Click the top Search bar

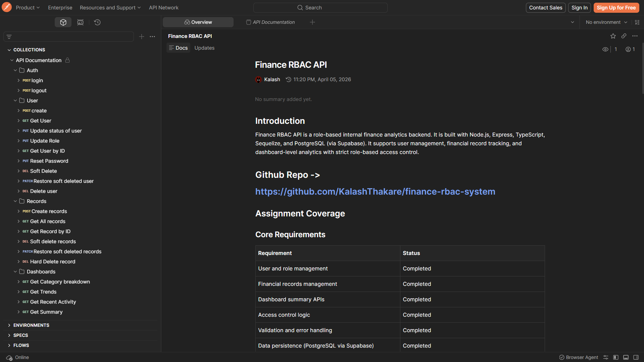[320, 7]
